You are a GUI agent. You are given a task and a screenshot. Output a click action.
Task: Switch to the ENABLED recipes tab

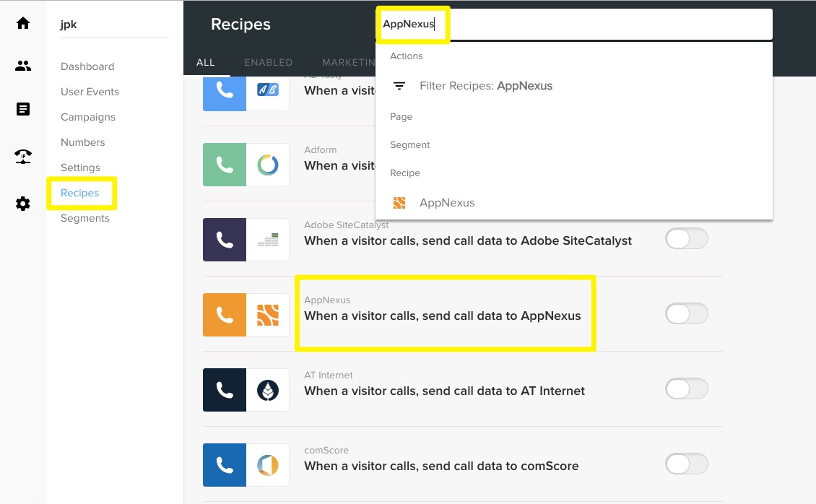[269, 62]
